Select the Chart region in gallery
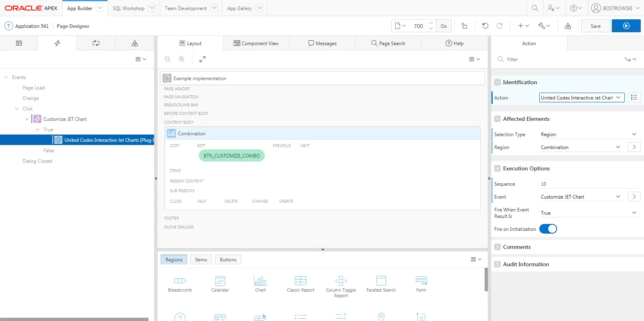Viewport: 644px width, 321px height. 260,284
